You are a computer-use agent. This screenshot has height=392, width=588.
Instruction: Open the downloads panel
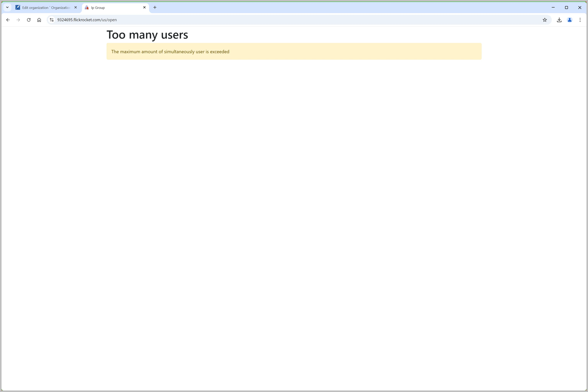(559, 20)
